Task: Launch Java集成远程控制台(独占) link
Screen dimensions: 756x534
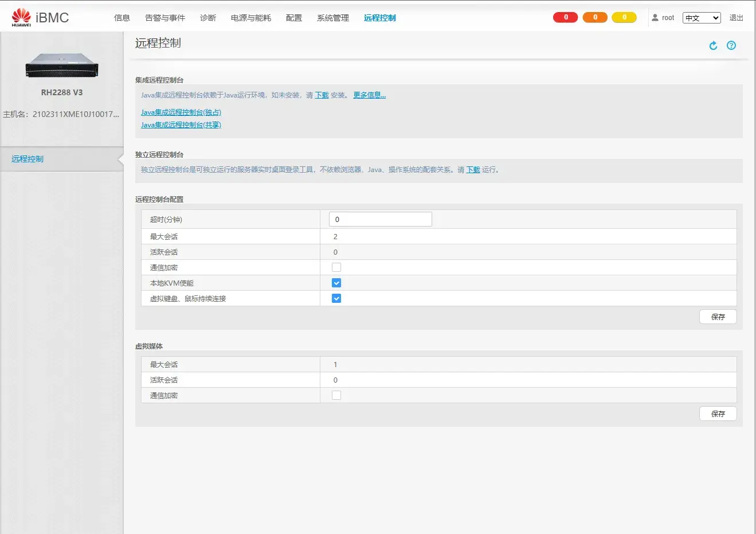Action: pyautogui.click(x=181, y=112)
